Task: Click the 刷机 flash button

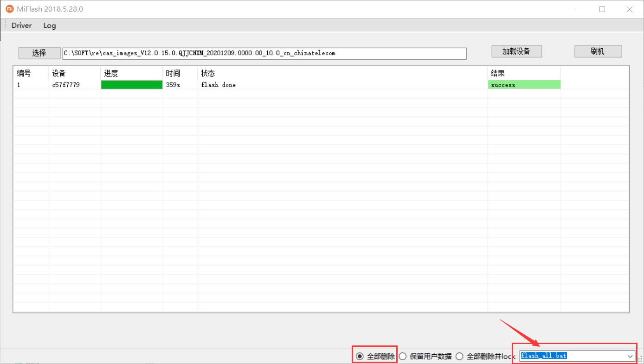Action: coord(598,51)
